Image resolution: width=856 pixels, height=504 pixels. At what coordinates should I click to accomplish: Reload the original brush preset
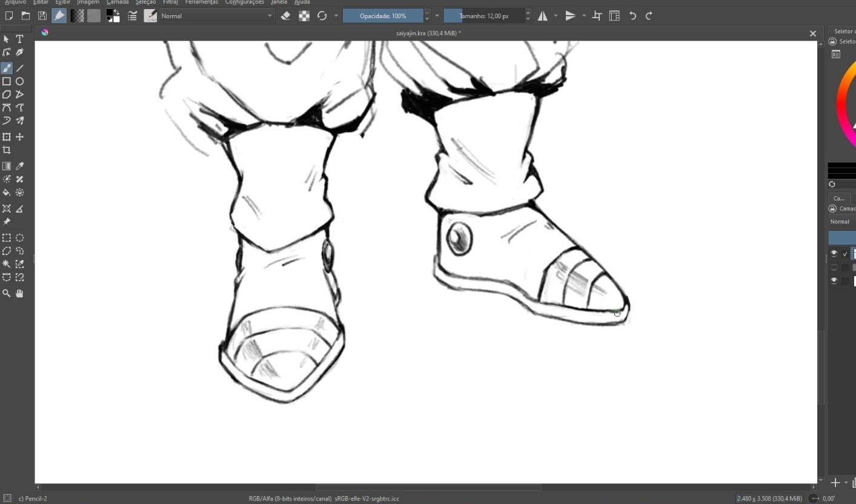[322, 16]
